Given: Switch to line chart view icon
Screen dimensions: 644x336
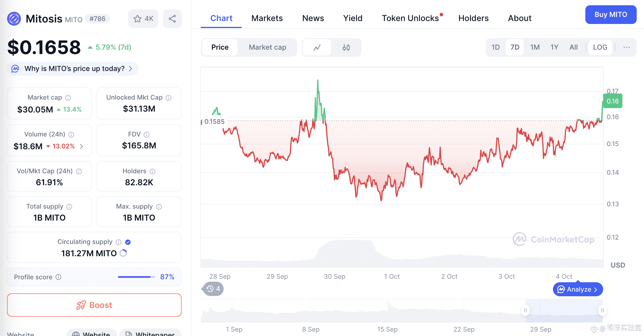Looking at the screenshot, I should 317,47.
